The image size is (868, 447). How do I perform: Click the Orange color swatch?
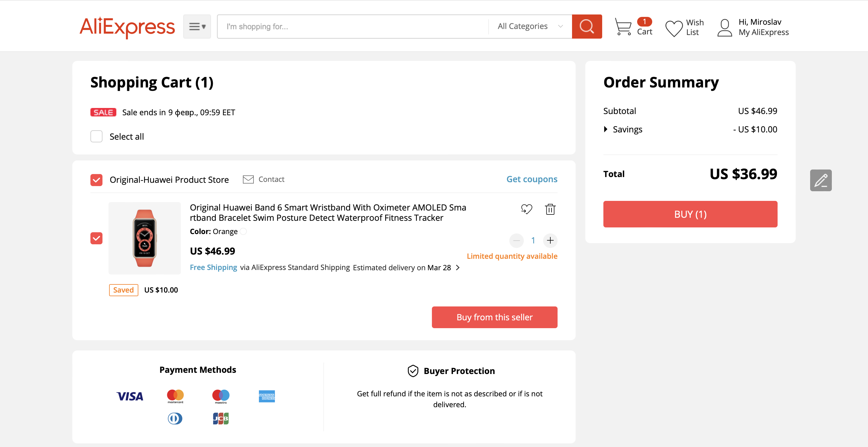click(243, 231)
